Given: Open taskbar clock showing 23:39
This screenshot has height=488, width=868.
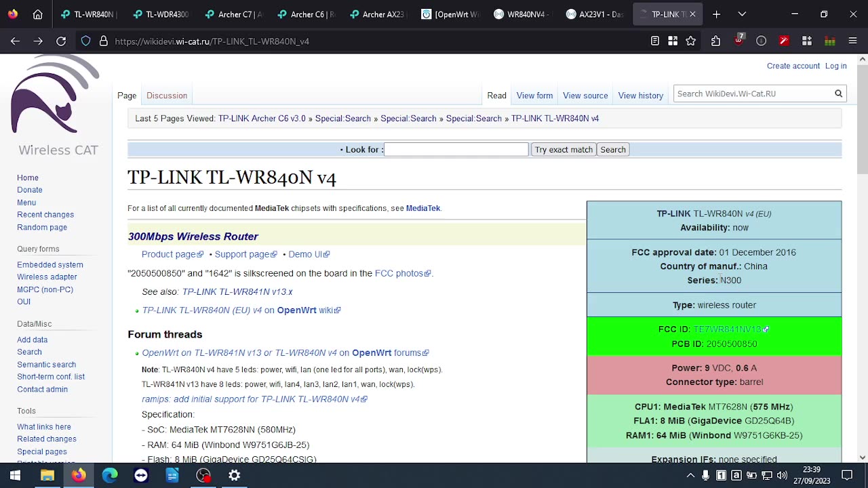Looking at the screenshot, I should 811,475.
